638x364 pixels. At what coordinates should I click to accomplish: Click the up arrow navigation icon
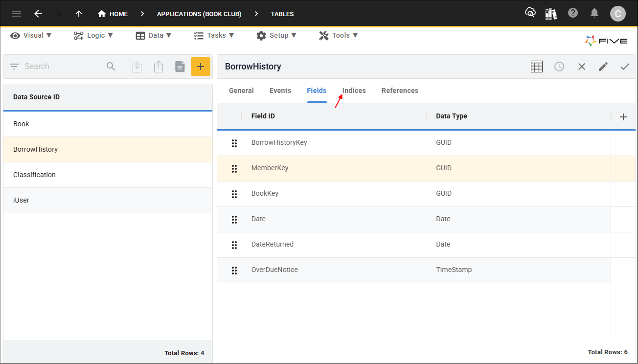79,14
